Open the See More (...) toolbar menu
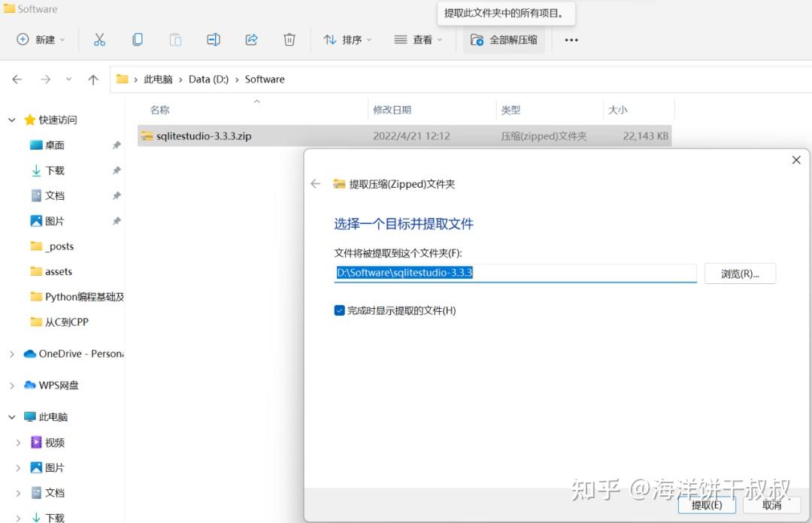The image size is (812, 523). pyautogui.click(x=571, y=40)
